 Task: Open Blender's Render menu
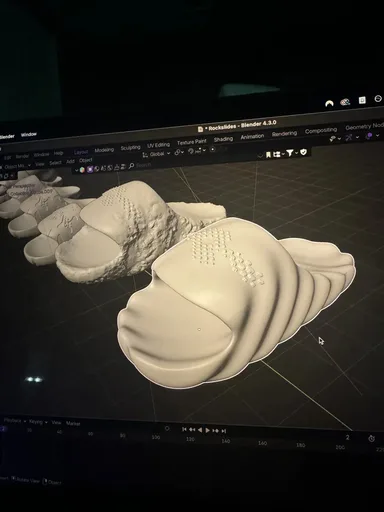pos(22,156)
